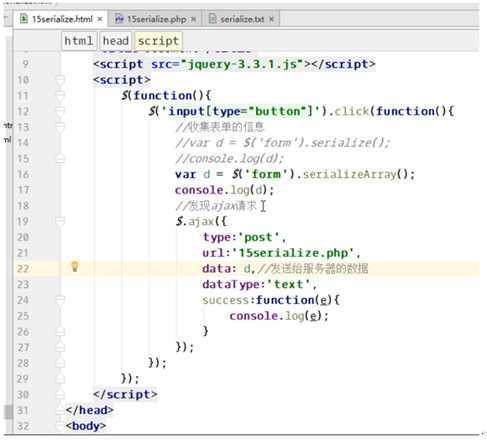The width and height of the screenshot is (487, 443).
Task: Collapse the fold marker on line 10
Action: coord(60,80)
